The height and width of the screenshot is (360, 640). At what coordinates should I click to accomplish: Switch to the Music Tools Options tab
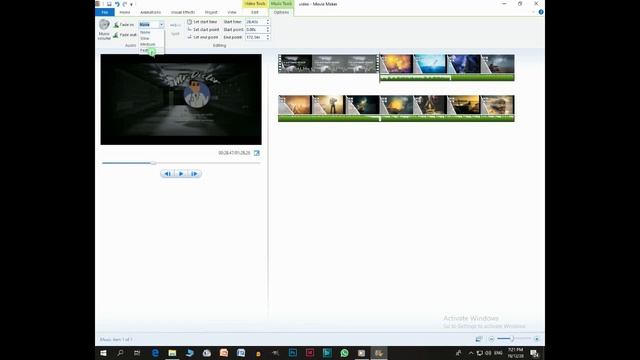click(281, 12)
